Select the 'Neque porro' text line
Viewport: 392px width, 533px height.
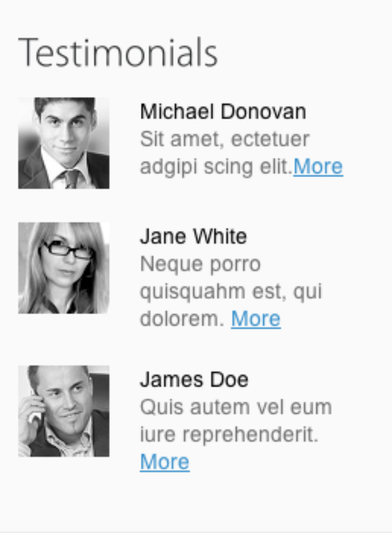click(200, 264)
